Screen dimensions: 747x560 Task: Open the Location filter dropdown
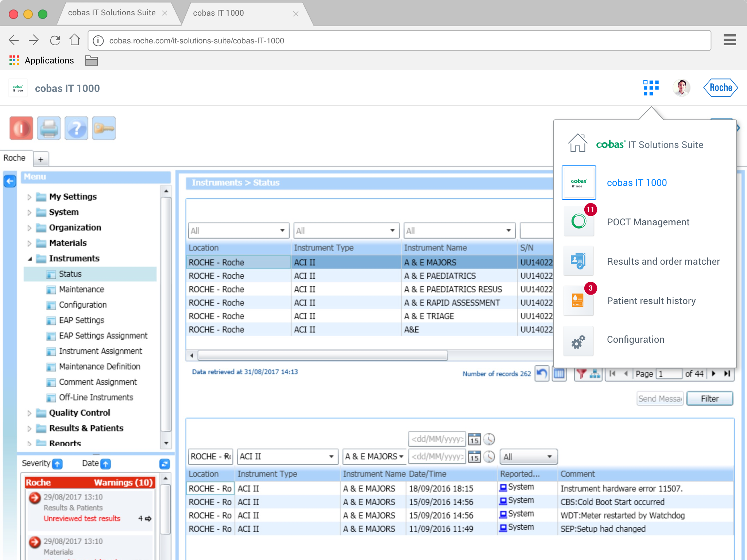[282, 230]
